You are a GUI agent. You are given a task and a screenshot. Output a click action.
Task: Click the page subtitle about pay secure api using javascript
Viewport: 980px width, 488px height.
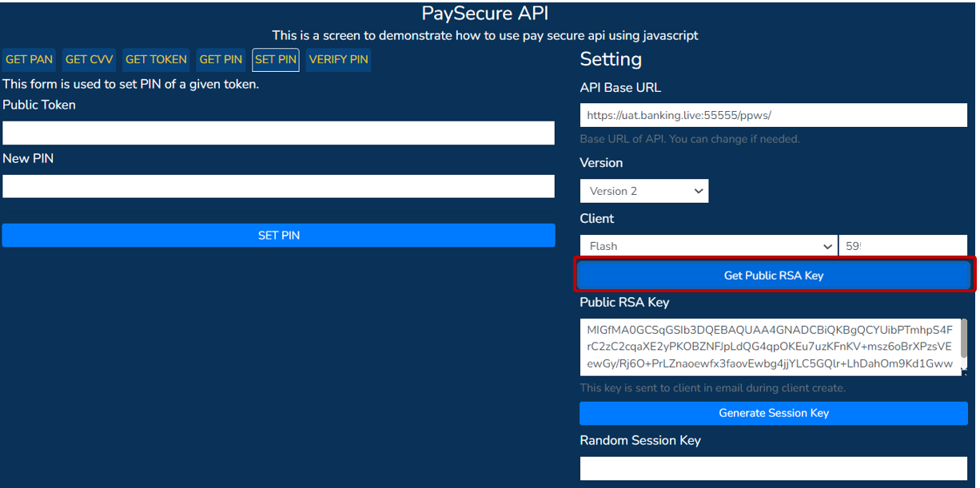point(485,35)
